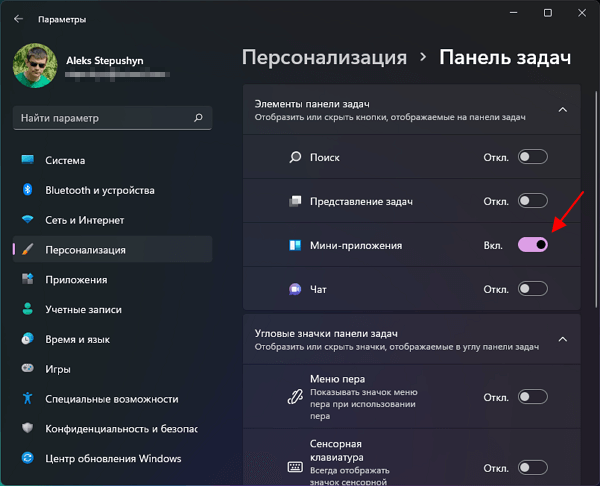The image size is (600, 486).
Task: Click the Сенсорная клавиатура heading
Action: [337, 450]
